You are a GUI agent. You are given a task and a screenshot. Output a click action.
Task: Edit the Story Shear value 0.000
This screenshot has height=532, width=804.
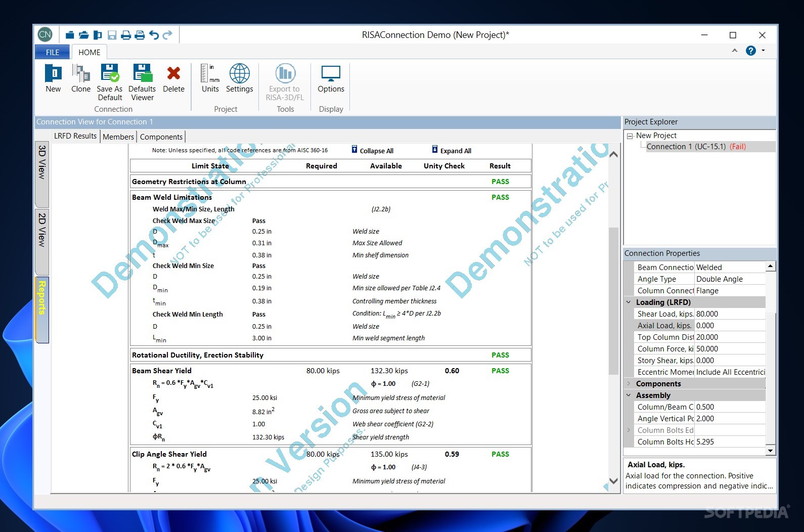tap(730, 360)
